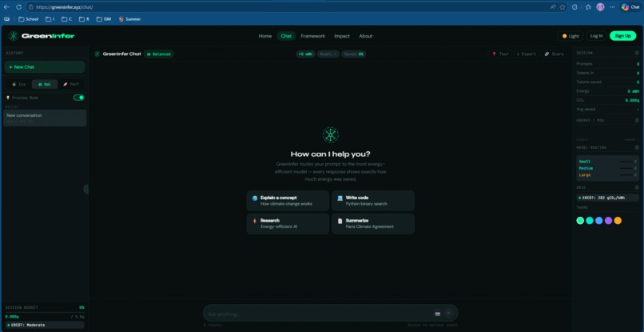
Task: Open the School bookmarks folder
Action: tap(28, 19)
